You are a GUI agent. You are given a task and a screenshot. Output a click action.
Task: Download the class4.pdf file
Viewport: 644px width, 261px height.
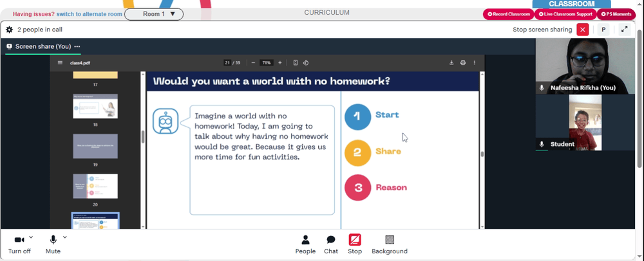pos(451,63)
